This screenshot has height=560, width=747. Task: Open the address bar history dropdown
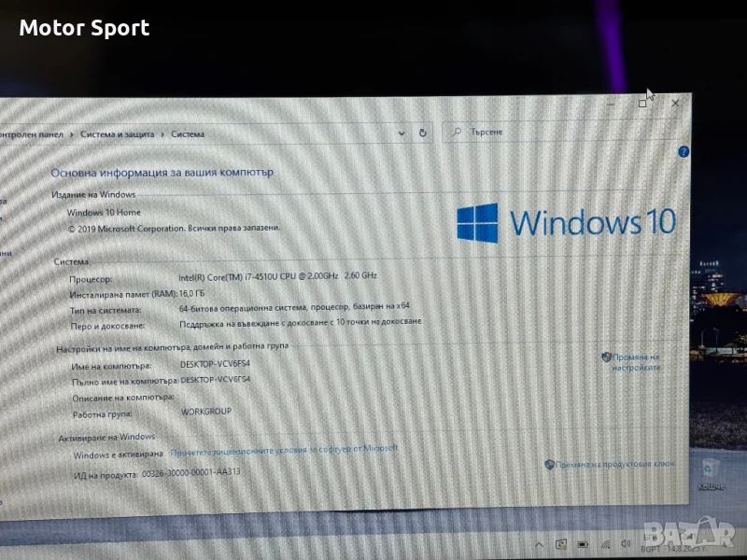coord(402,133)
